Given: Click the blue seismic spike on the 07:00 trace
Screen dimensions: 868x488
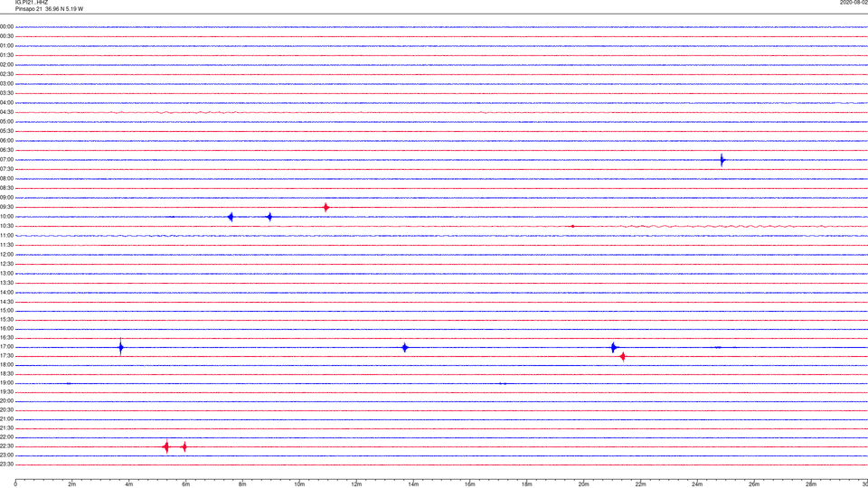Looking at the screenshot, I should point(722,160).
